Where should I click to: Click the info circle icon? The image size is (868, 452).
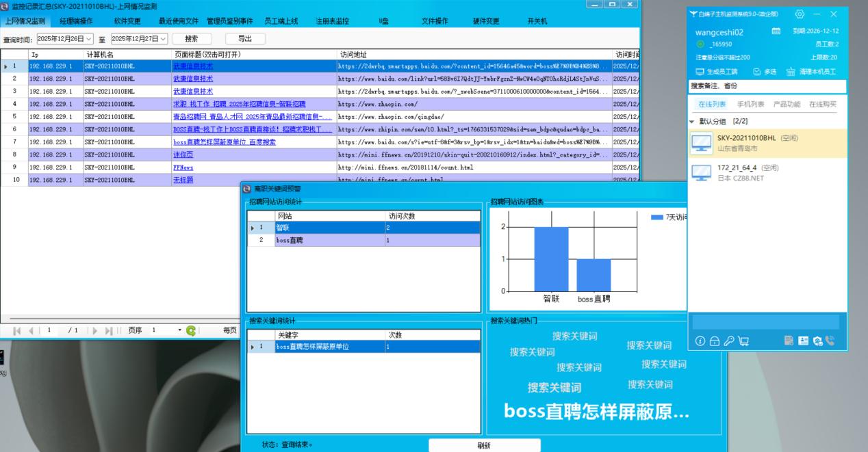[700, 341]
